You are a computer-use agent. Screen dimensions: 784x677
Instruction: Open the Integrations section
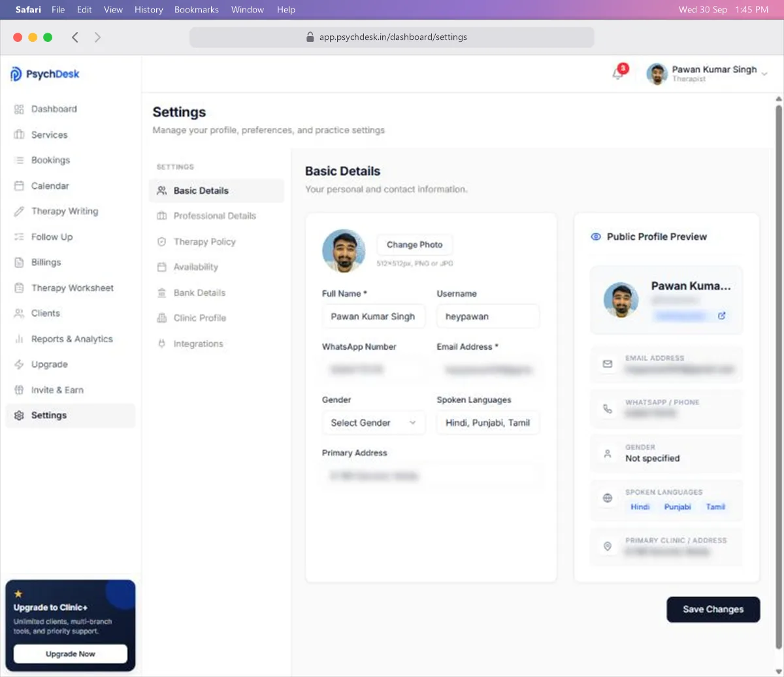point(216,344)
